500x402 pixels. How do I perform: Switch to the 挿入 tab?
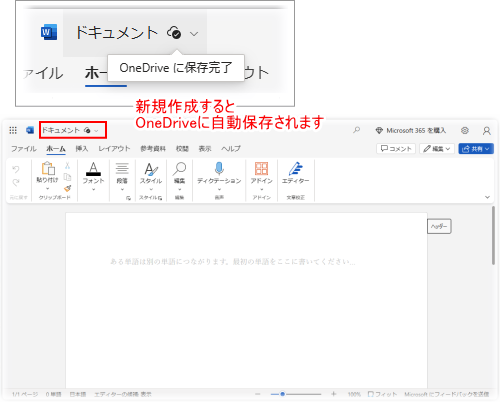tap(82, 149)
